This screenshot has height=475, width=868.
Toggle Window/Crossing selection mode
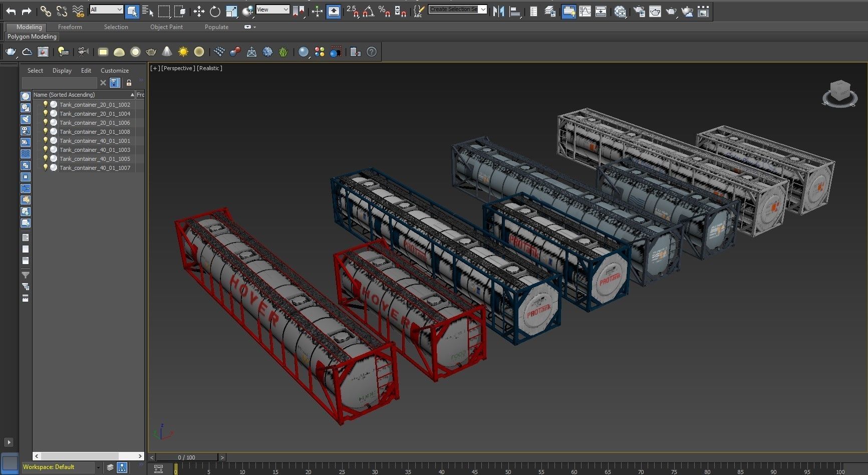[180, 11]
